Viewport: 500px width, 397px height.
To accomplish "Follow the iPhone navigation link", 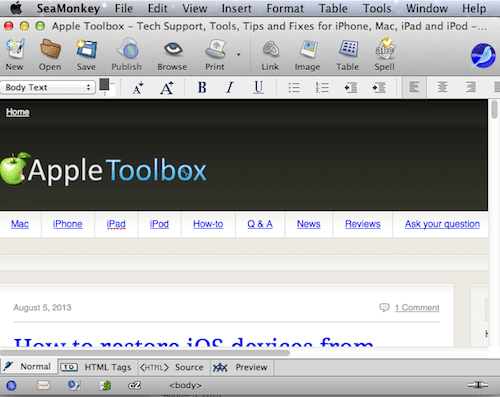I will 67,224.
